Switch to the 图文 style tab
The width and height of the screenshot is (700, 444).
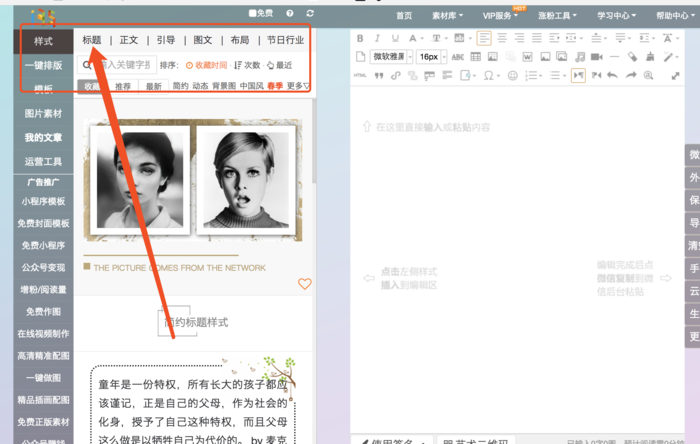(203, 40)
